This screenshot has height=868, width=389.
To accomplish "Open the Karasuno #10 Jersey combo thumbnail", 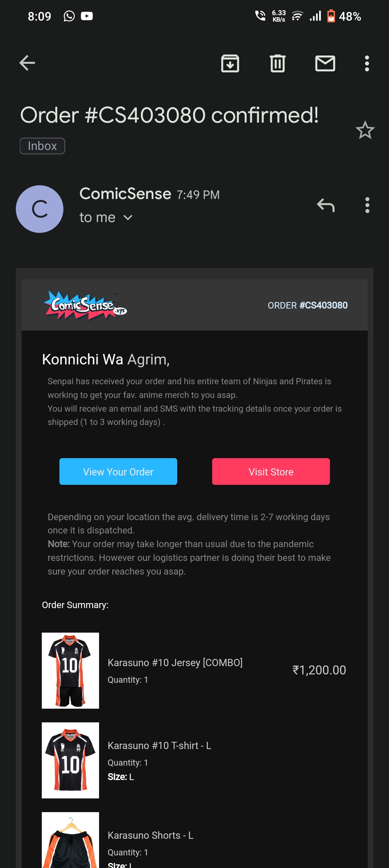I will [x=70, y=670].
